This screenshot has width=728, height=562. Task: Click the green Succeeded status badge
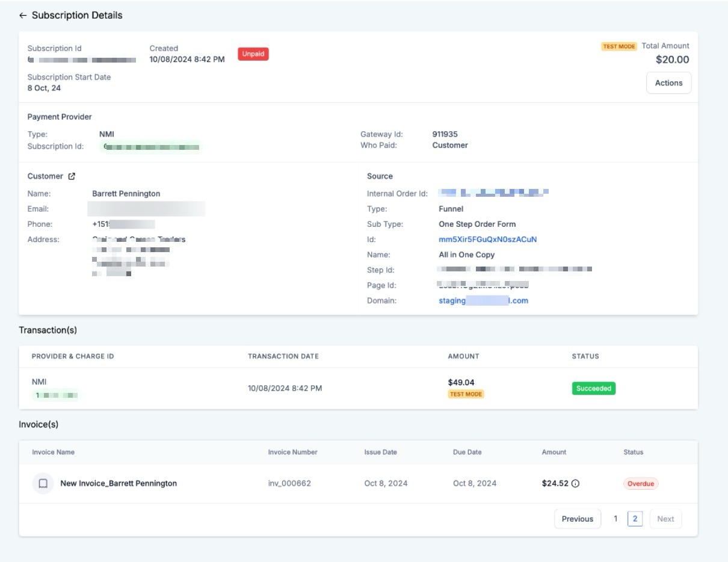click(x=593, y=389)
